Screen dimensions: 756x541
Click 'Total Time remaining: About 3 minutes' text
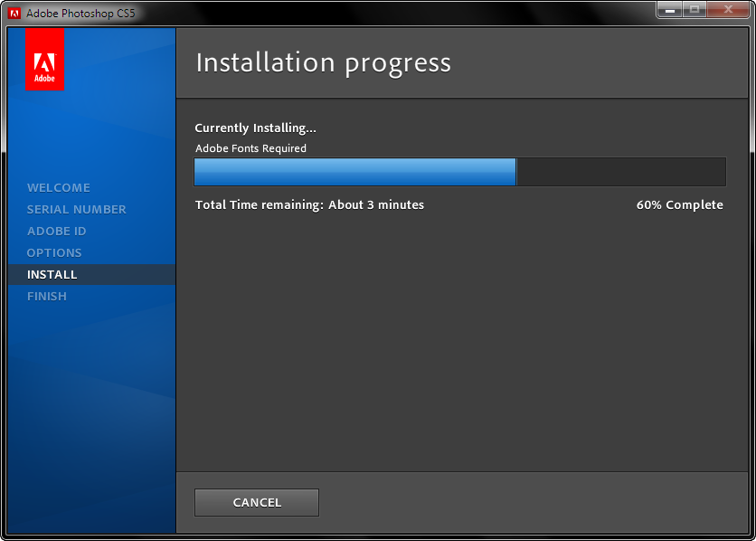tap(309, 205)
